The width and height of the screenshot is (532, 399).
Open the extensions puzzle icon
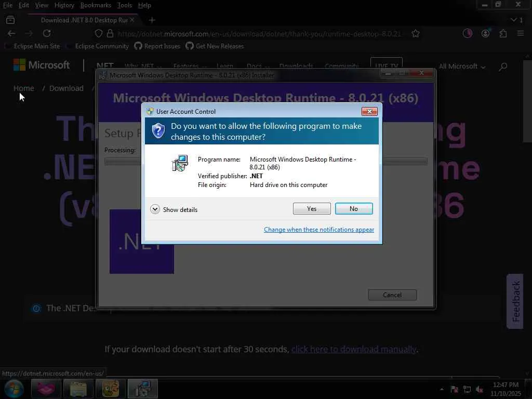tap(503, 33)
